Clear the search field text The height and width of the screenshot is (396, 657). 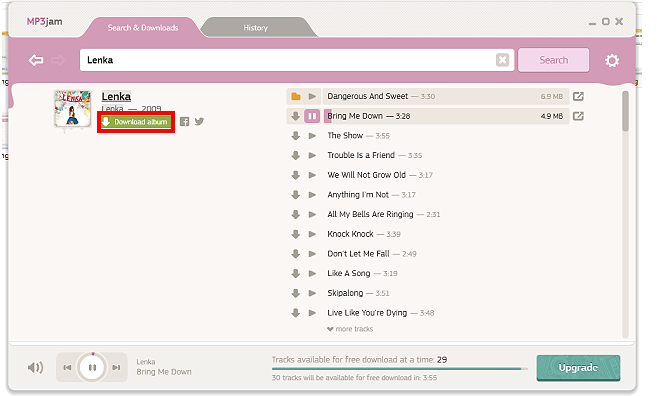tap(502, 60)
